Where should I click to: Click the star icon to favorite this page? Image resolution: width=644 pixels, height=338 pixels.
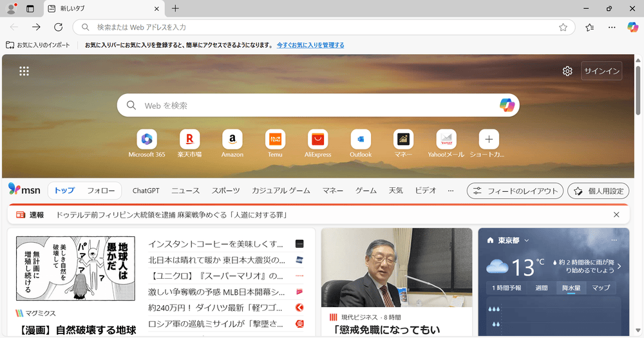pyautogui.click(x=563, y=27)
